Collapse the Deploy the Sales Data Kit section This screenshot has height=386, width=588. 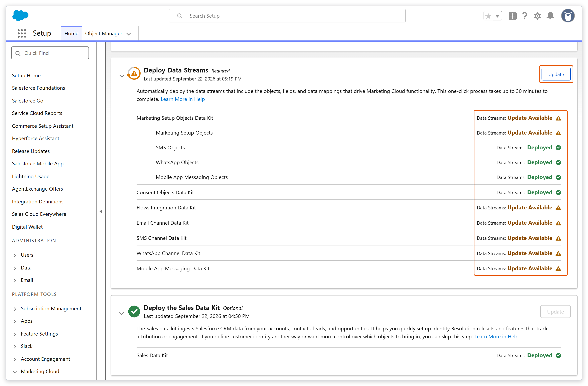coord(122,313)
